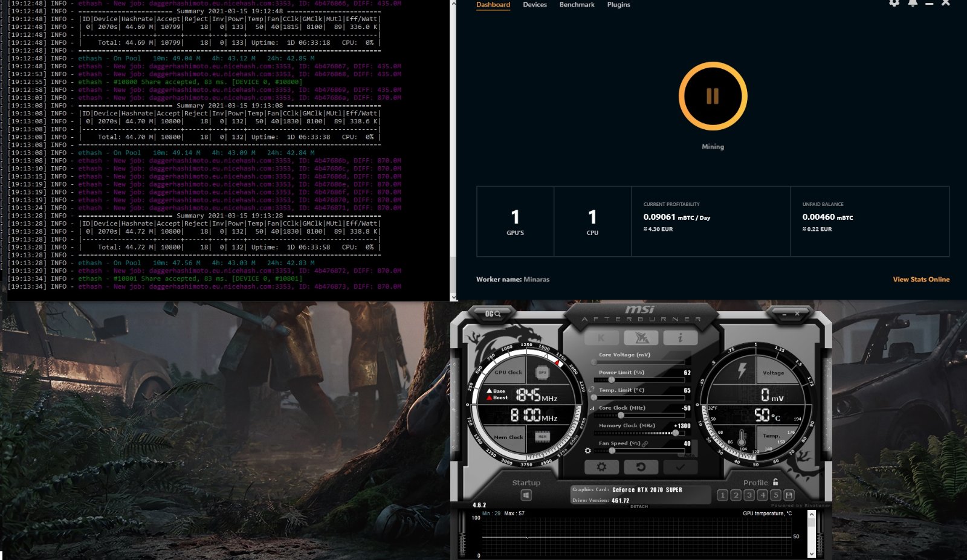The width and height of the screenshot is (967, 560).
Task: Toggle the Profile lock icon
Action: pos(775,481)
